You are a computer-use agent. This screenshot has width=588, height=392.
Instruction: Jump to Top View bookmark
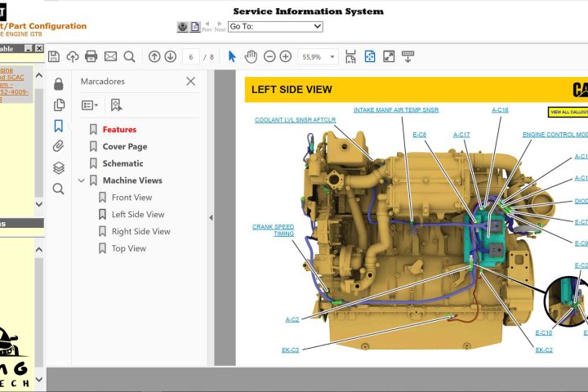tap(129, 248)
